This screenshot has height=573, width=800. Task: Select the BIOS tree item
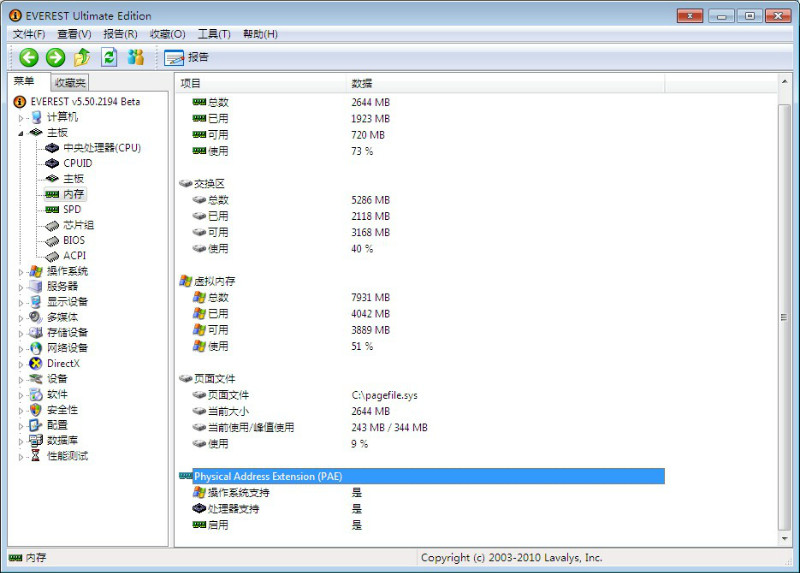point(74,240)
